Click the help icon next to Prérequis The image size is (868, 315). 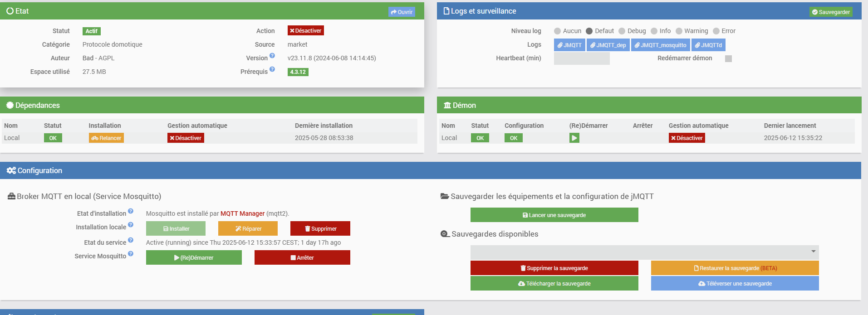(x=272, y=69)
